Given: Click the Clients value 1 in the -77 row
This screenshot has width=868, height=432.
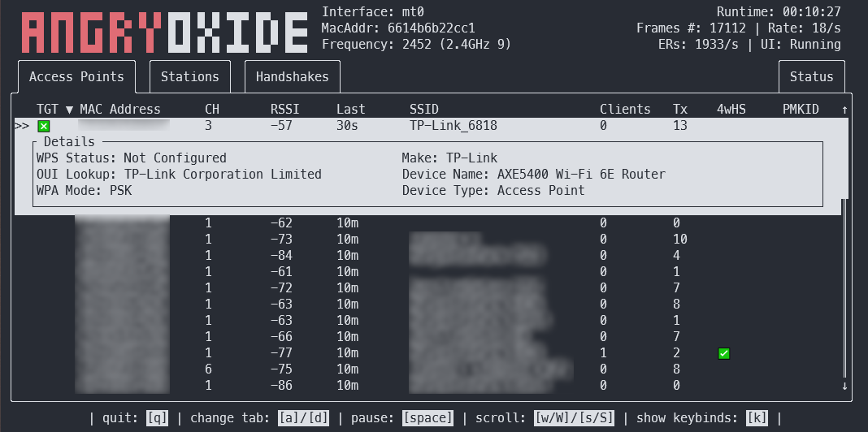Looking at the screenshot, I should click(x=603, y=353).
